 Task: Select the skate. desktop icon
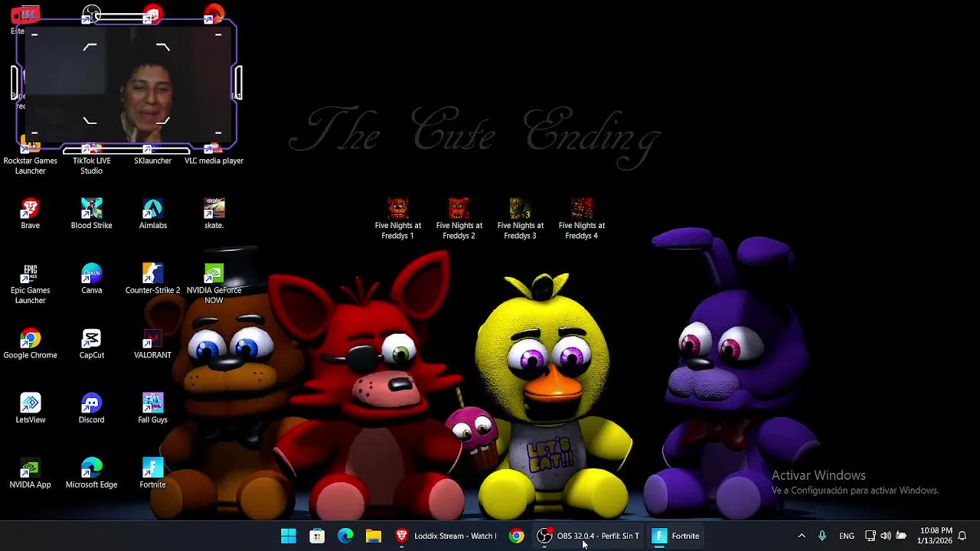pyautogui.click(x=214, y=214)
